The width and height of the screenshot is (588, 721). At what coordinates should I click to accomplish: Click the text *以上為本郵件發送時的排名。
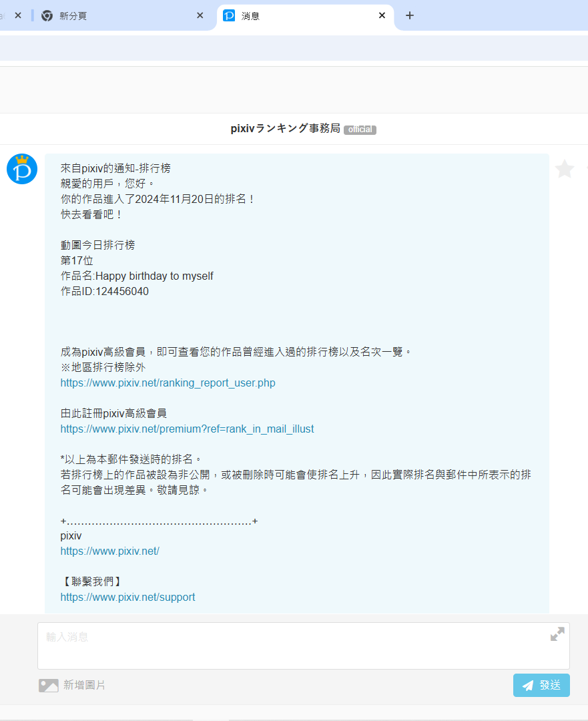pyautogui.click(x=131, y=459)
